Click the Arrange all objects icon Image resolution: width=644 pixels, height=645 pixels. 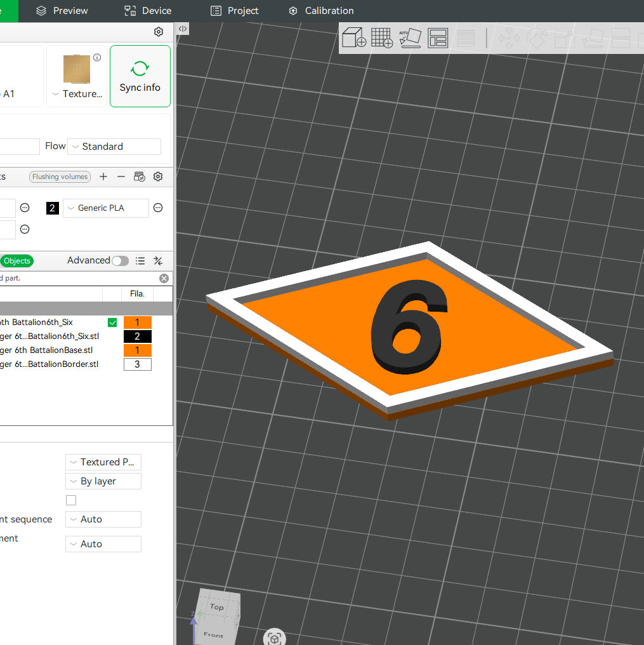tap(438, 38)
